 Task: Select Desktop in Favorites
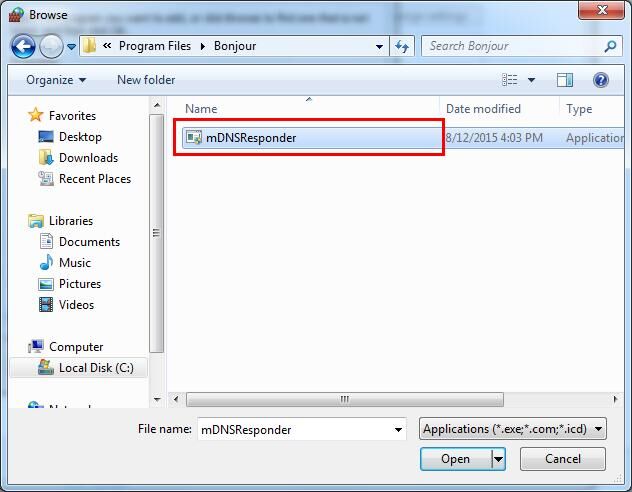[80, 137]
